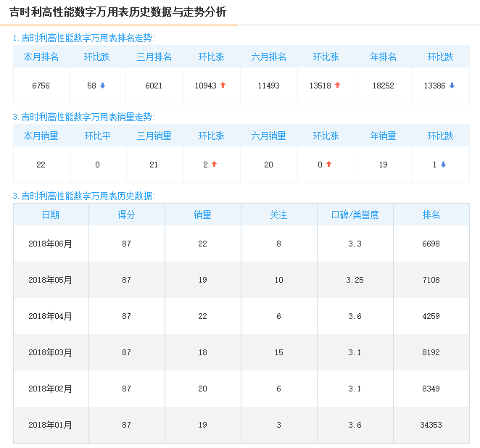This screenshot has height=448, width=480.
Task: Click the red up arrow beside sales value 2
Action: (x=215, y=164)
